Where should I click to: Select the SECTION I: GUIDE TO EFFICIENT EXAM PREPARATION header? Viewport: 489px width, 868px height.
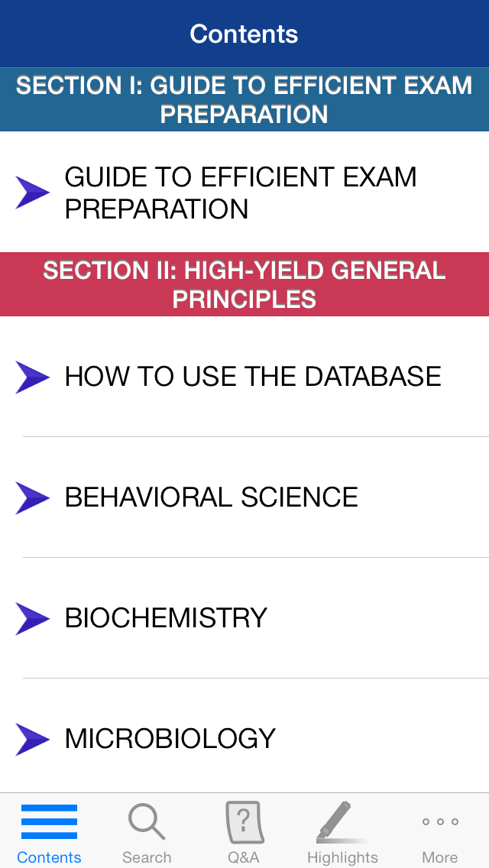click(x=244, y=99)
